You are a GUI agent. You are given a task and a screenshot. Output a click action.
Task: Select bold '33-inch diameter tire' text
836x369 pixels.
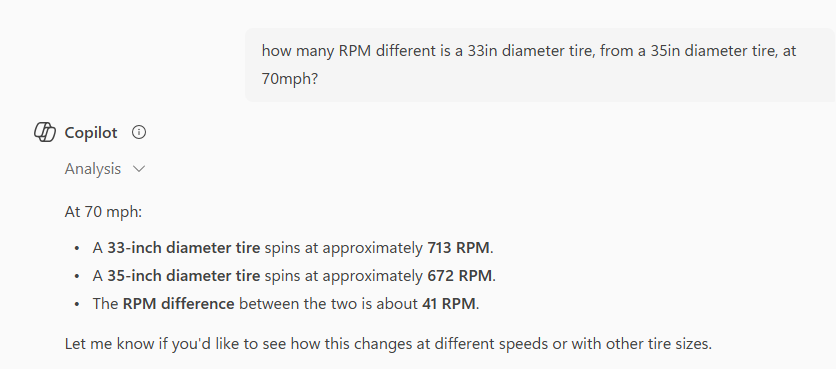(x=183, y=248)
